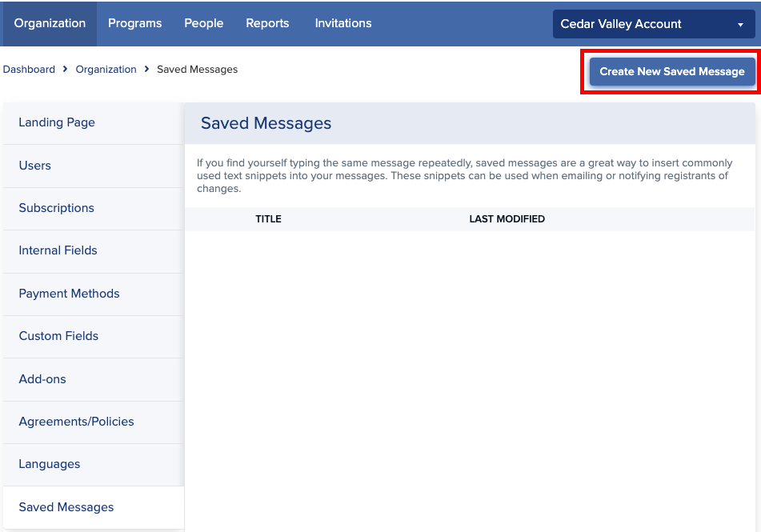Image resolution: width=761 pixels, height=532 pixels.
Task: Click the Dashboard breadcrumb link
Action: click(29, 70)
